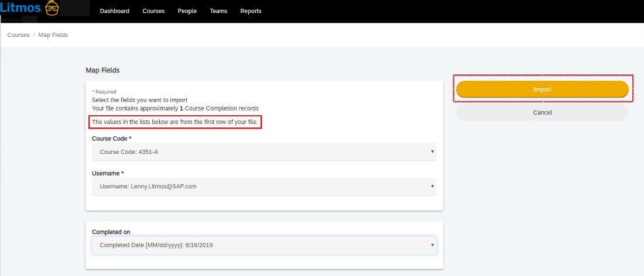This screenshot has width=644, height=276.
Task: Click the '* Required' note
Action: (104, 92)
